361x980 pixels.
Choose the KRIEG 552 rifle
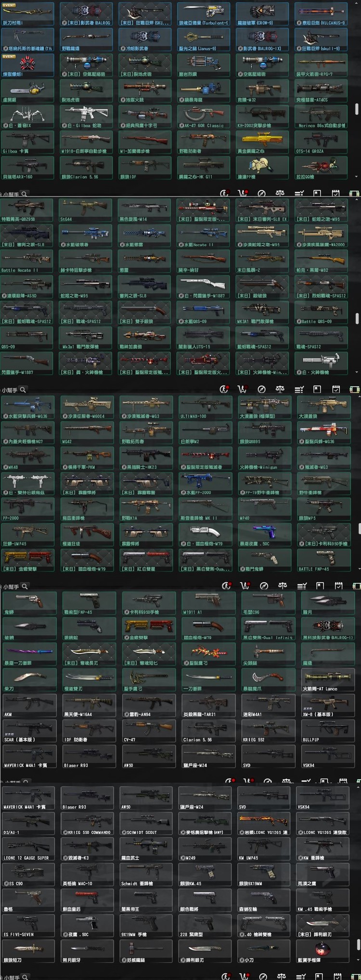[x=268, y=731]
